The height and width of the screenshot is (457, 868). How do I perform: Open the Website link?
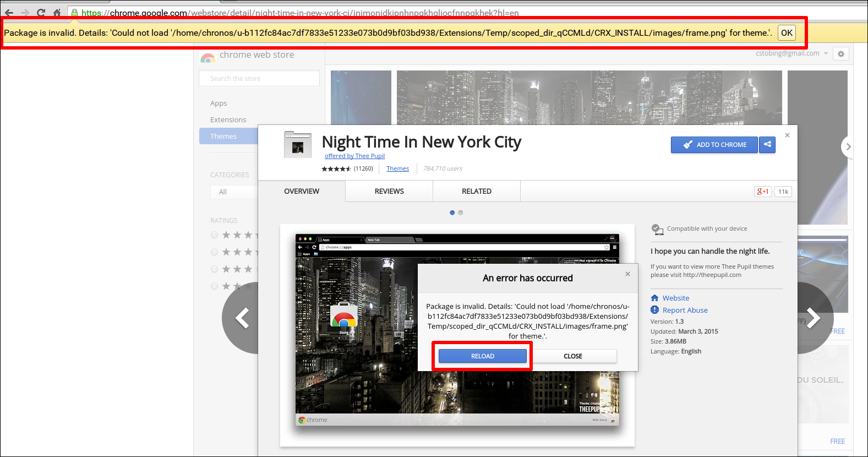coord(676,298)
